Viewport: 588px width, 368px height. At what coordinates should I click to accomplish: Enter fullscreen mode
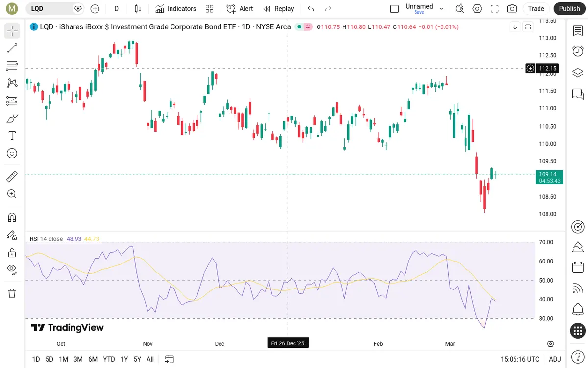[x=495, y=8]
